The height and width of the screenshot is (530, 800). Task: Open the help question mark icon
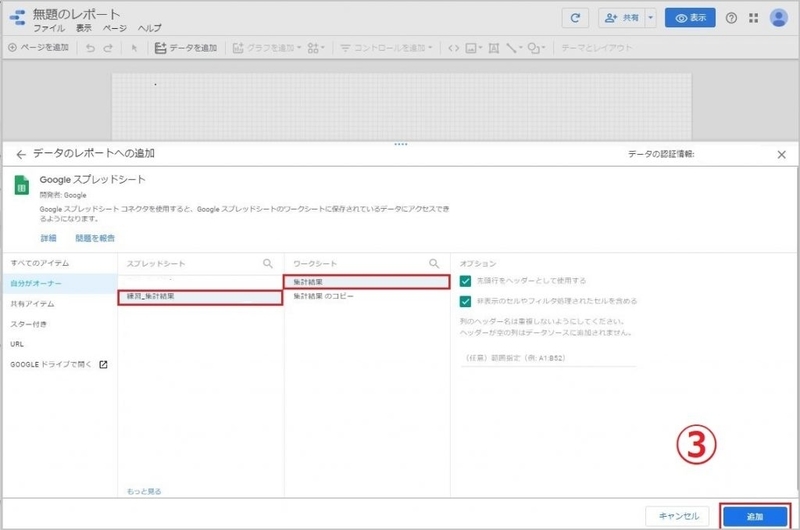point(731,18)
